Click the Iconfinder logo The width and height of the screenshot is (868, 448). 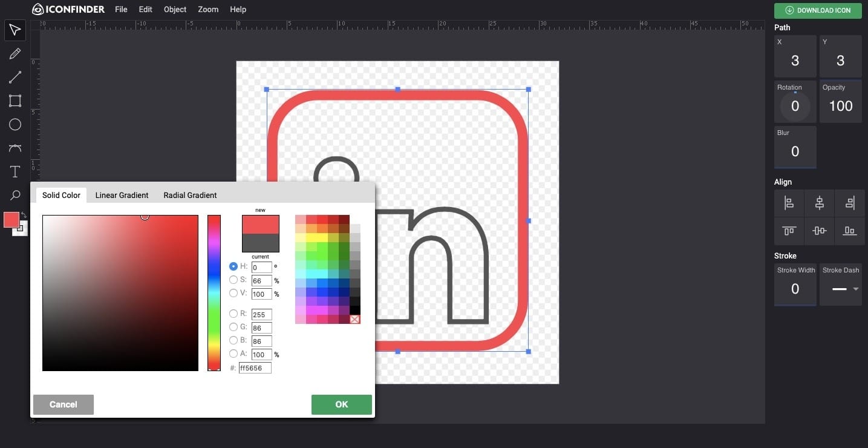click(x=68, y=9)
